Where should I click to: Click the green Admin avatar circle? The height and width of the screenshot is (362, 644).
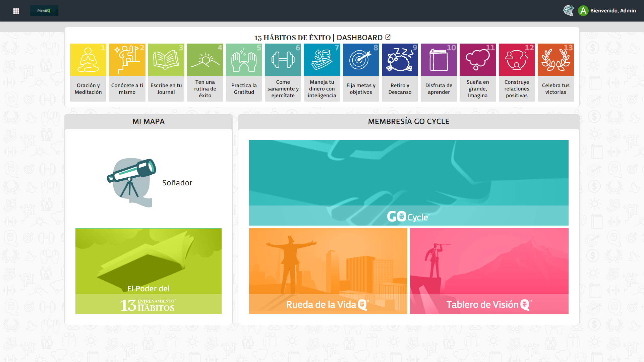pos(583,11)
